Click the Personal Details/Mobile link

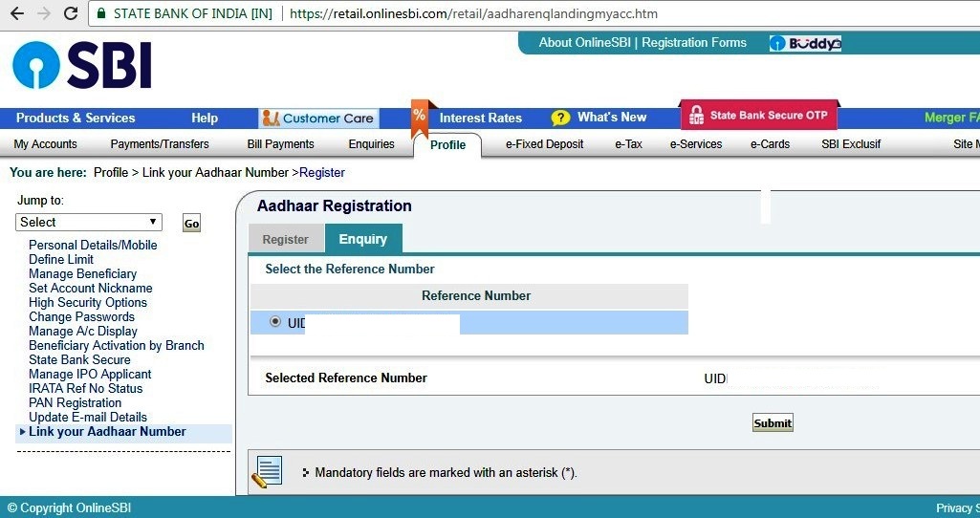[93, 245]
